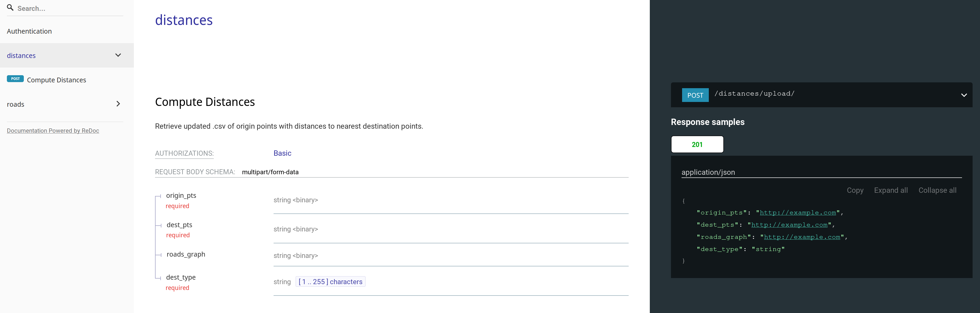Click Expand all in response sample
Image resolution: width=980 pixels, height=313 pixels.
coord(891,190)
